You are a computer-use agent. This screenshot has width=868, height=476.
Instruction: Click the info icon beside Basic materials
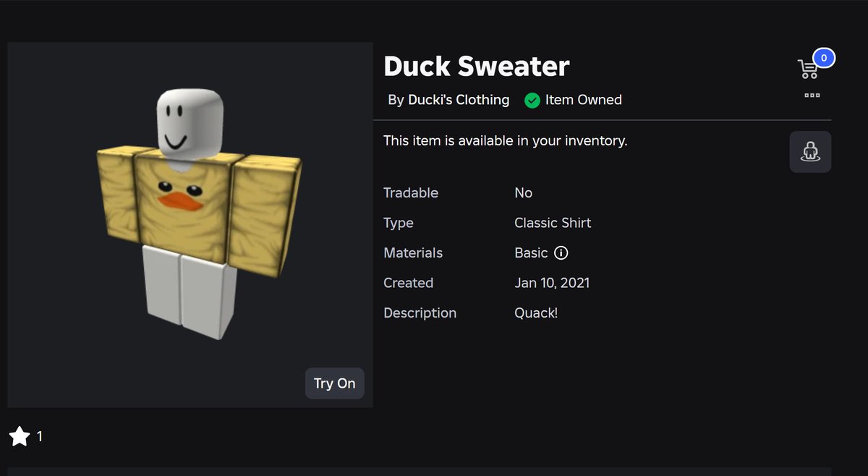[561, 253]
